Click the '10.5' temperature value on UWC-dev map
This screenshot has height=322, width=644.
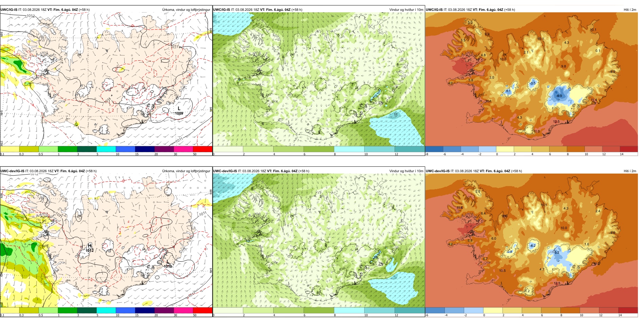(x=502, y=271)
